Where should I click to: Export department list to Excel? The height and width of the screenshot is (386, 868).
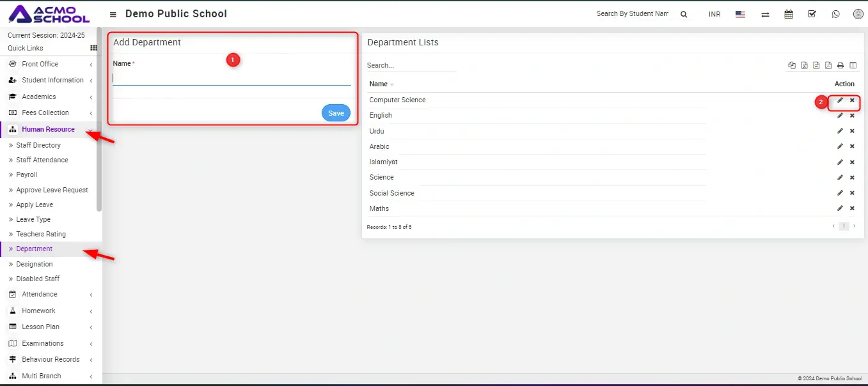[x=805, y=65]
